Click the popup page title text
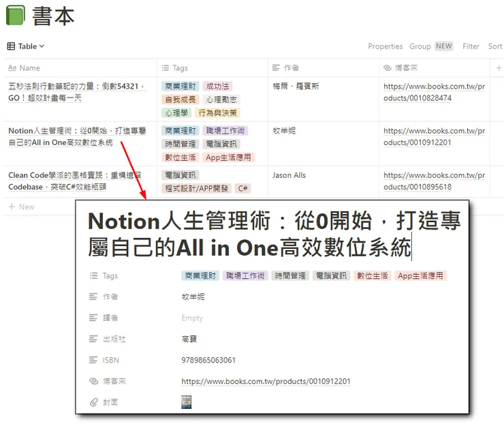This screenshot has height=424, width=504. tap(274, 234)
